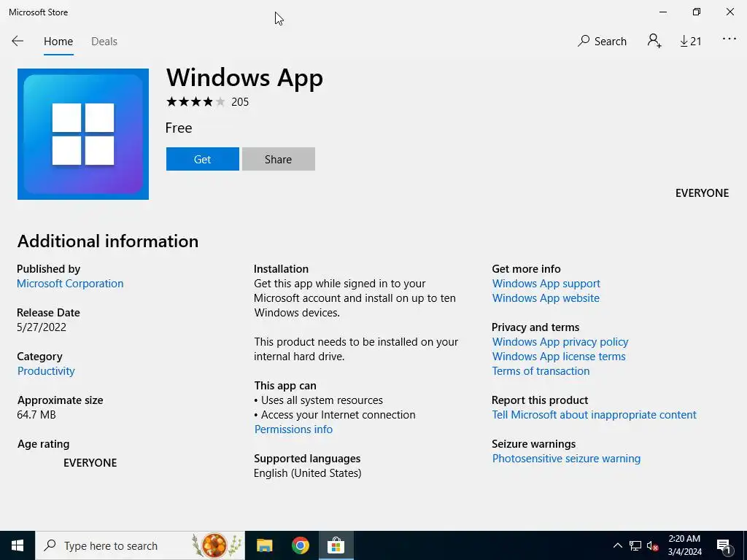Viewport: 747px width, 560px height.
Task: Click the taskbar search highlight food image
Action: pos(215,545)
